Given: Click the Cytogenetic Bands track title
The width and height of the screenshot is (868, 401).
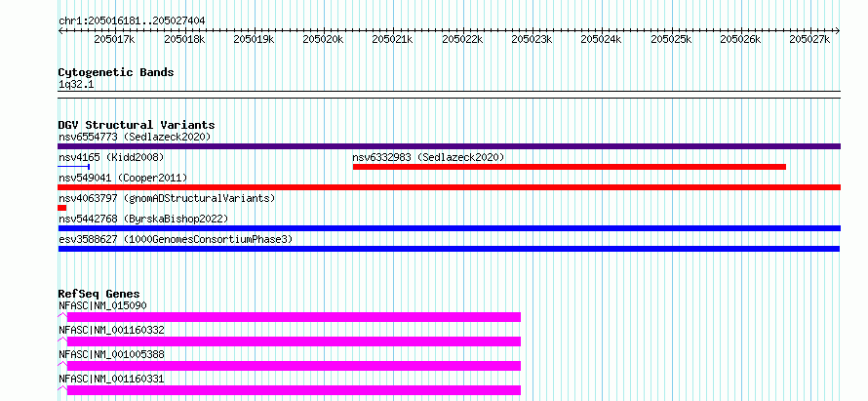Looking at the screenshot, I should pos(116,72).
